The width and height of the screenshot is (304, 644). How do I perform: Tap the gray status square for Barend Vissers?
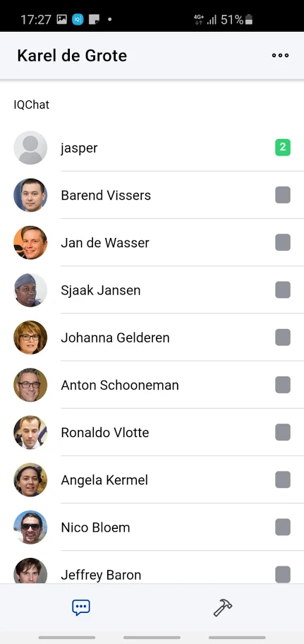click(x=283, y=195)
